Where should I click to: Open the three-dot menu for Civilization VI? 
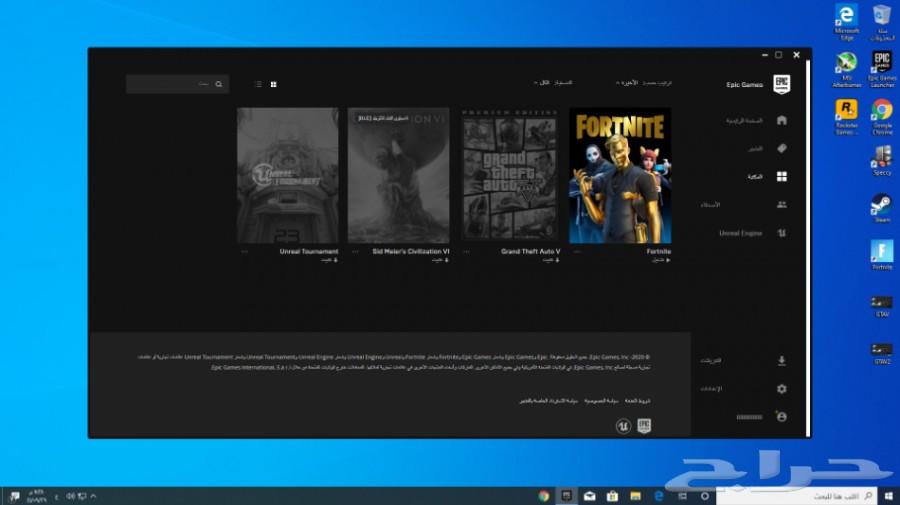(x=355, y=251)
